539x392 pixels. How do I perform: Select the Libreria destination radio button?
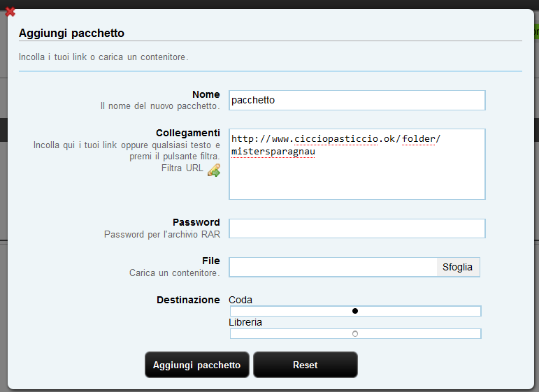pos(355,333)
